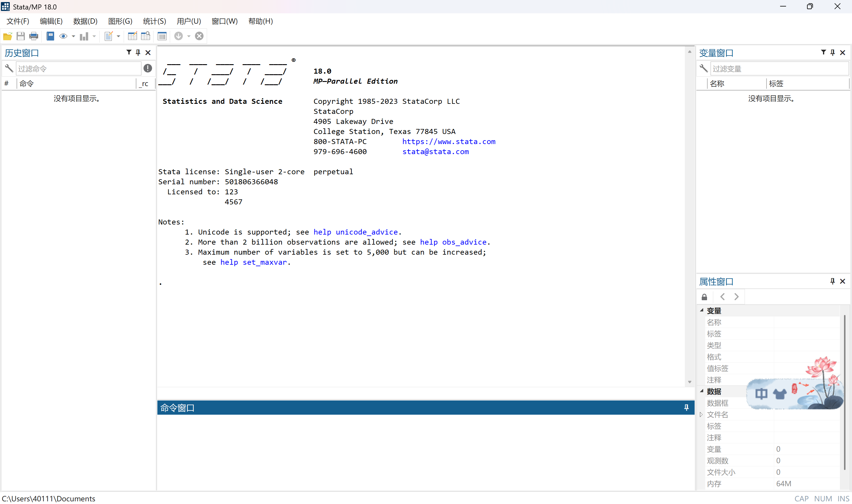This screenshot has height=504, width=852.
Task: Open a file with the folder icon
Action: [x=7, y=36]
